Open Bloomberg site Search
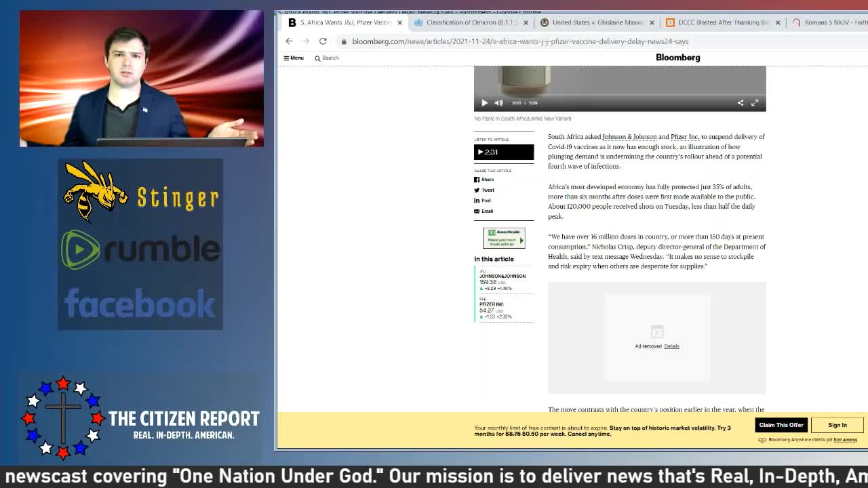 coord(327,58)
